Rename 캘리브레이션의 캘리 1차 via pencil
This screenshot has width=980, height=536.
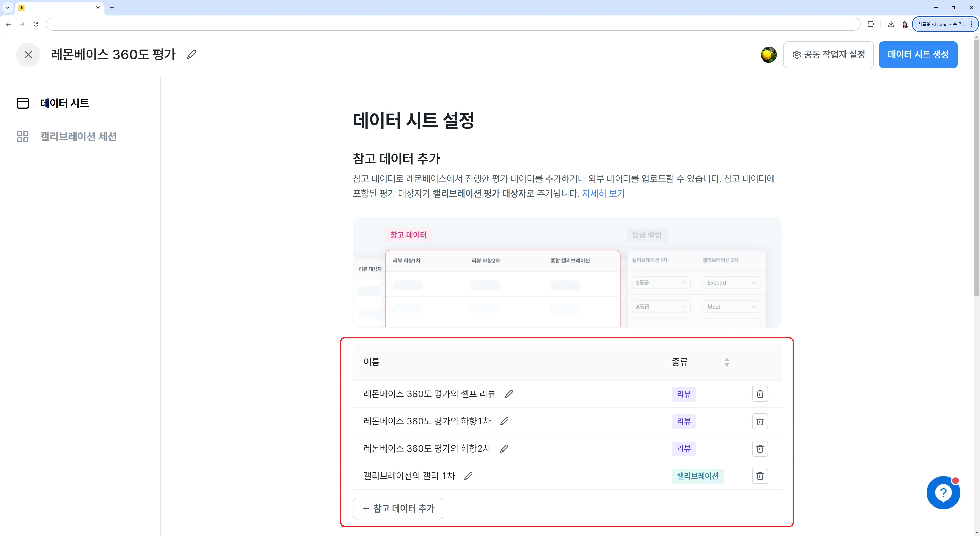click(x=468, y=476)
